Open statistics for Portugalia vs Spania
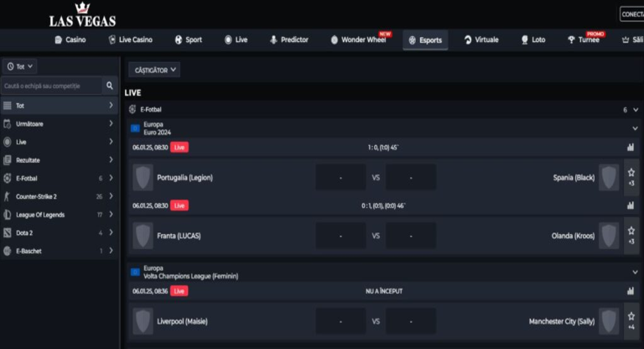 point(631,147)
